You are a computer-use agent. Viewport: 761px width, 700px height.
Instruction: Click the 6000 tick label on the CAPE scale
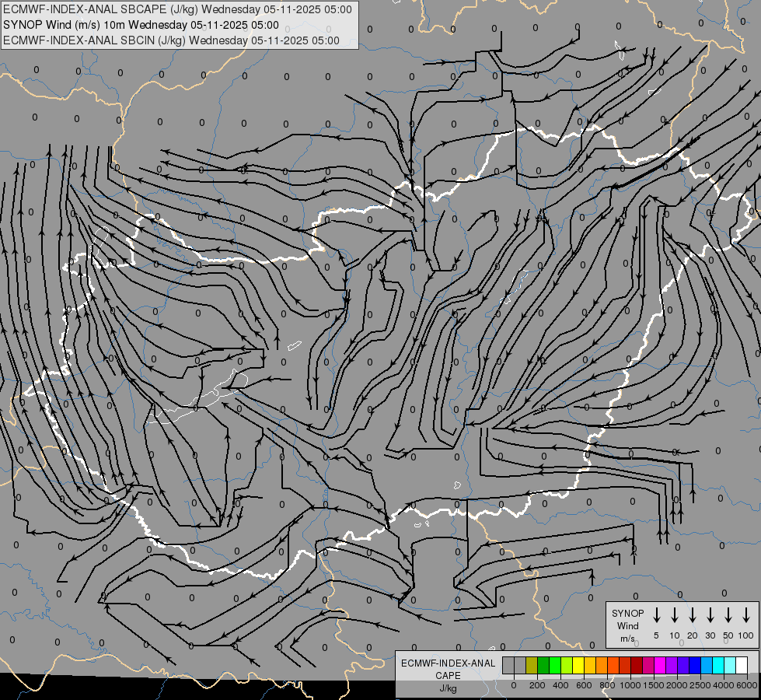point(747,685)
